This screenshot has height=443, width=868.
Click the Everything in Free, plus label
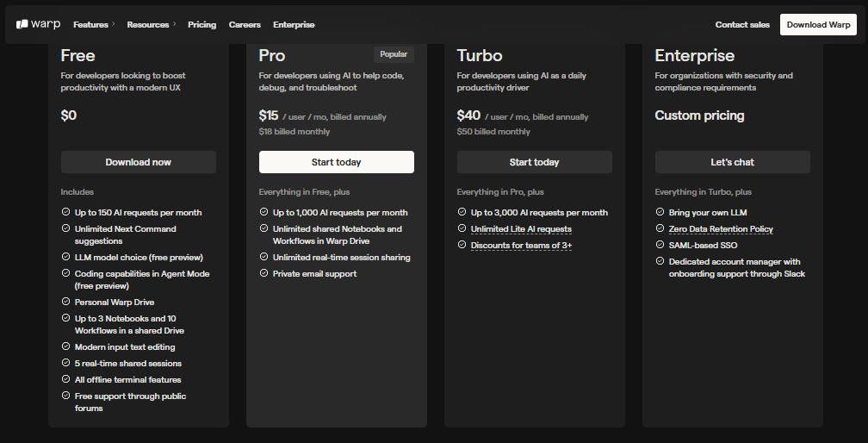(x=305, y=192)
